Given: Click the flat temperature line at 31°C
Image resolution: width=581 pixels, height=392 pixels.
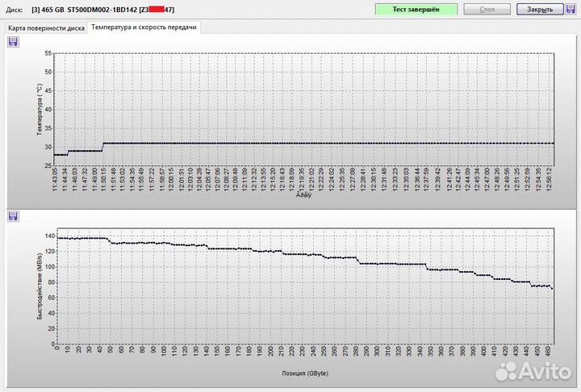Looking at the screenshot, I should coord(323,143).
